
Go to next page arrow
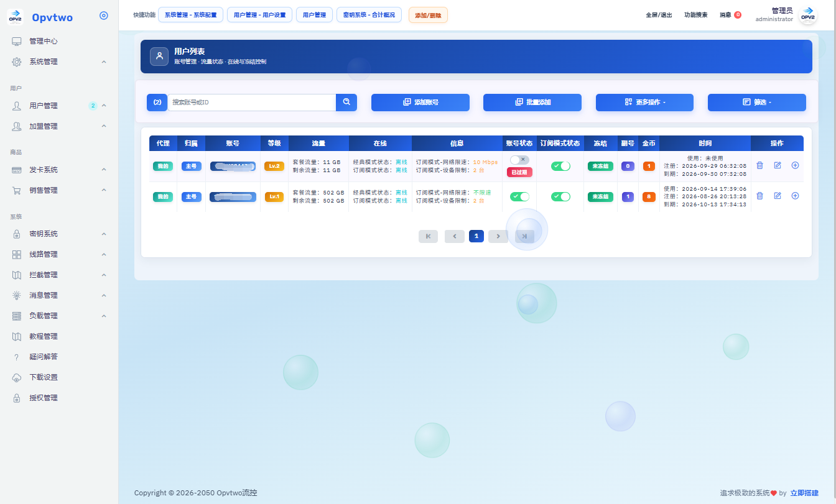(498, 236)
